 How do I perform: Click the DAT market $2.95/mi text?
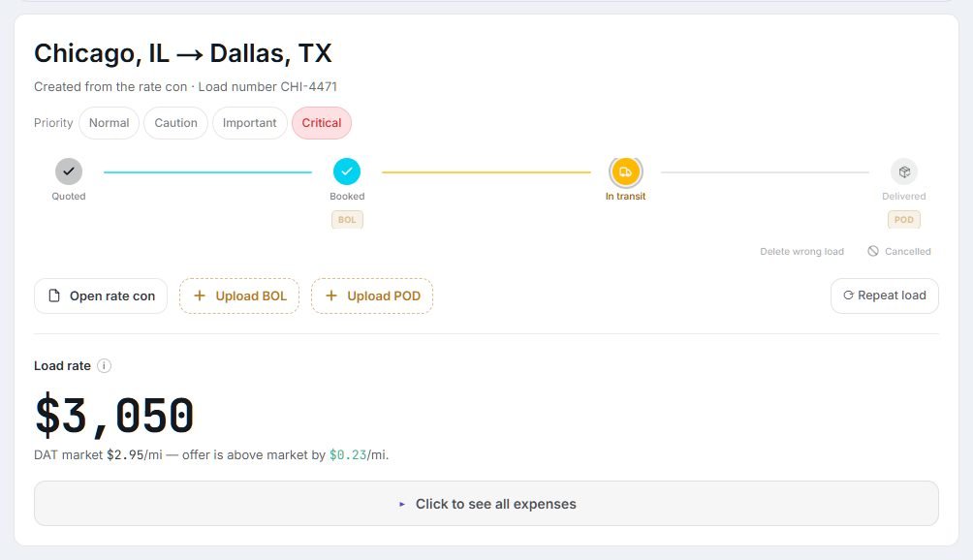tap(98, 454)
